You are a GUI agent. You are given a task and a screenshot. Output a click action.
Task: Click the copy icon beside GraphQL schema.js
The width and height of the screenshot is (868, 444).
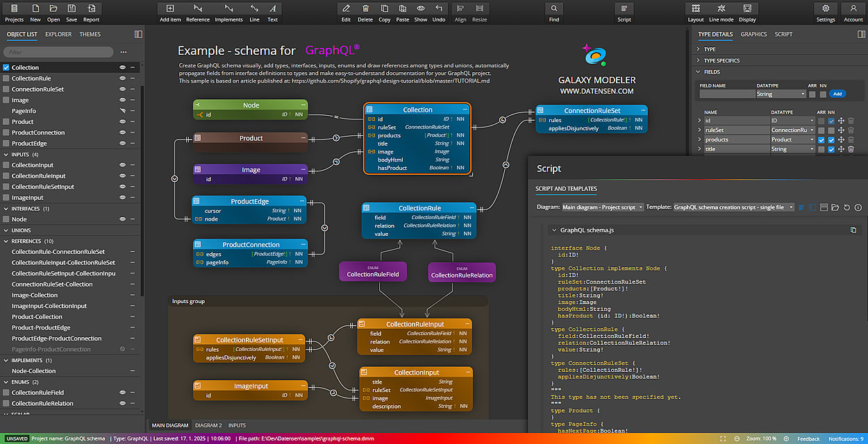click(x=853, y=230)
